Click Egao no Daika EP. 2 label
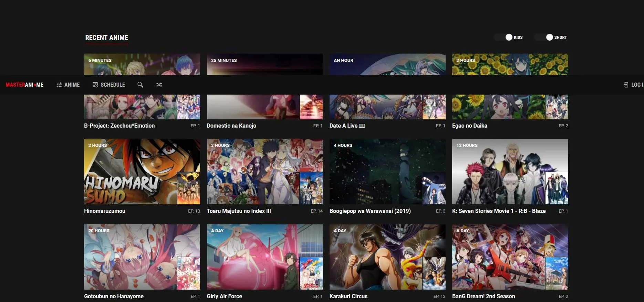Image resolution: width=644 pixels, height=302 pixels. (563, 126)
